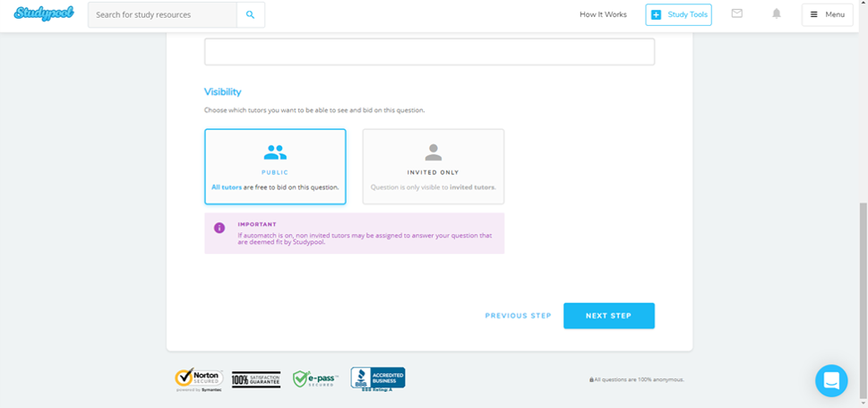Select Invited Only visibility option
The width and height of the screenshot is (868, 408).
pos(433,167)
